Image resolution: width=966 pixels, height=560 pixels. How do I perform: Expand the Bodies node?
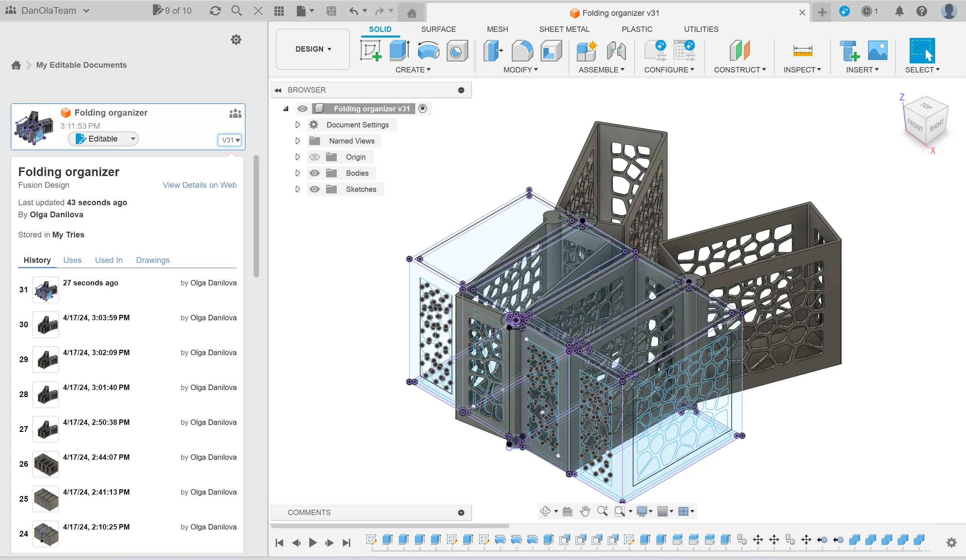pyautogui.click(x=298, y=173)
